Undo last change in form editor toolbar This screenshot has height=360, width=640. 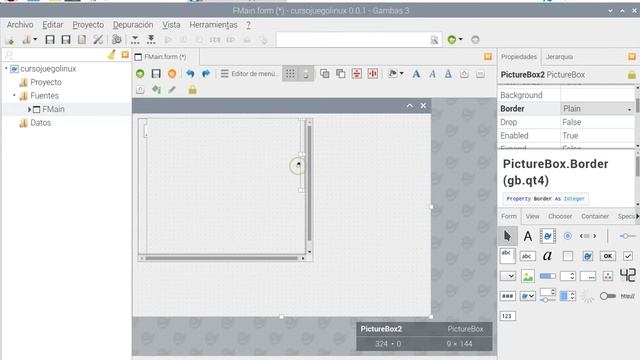coord(190,73)
